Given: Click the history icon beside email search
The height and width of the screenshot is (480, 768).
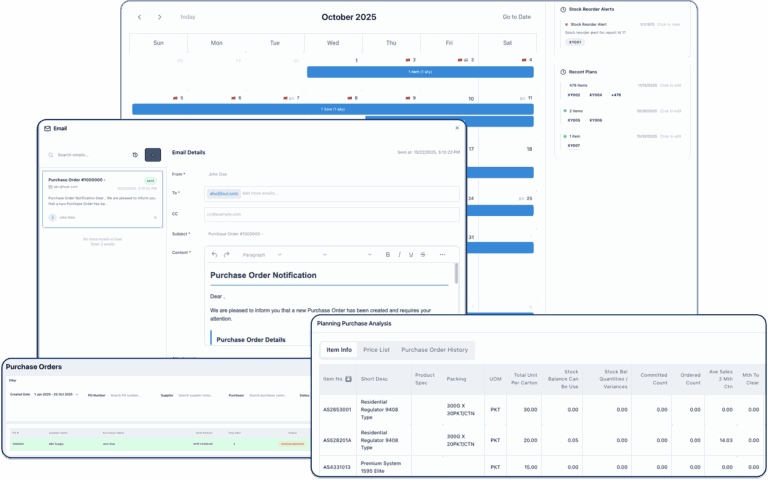Looking at the screenshot, I should pyautogui.click(x=135, y=155).
